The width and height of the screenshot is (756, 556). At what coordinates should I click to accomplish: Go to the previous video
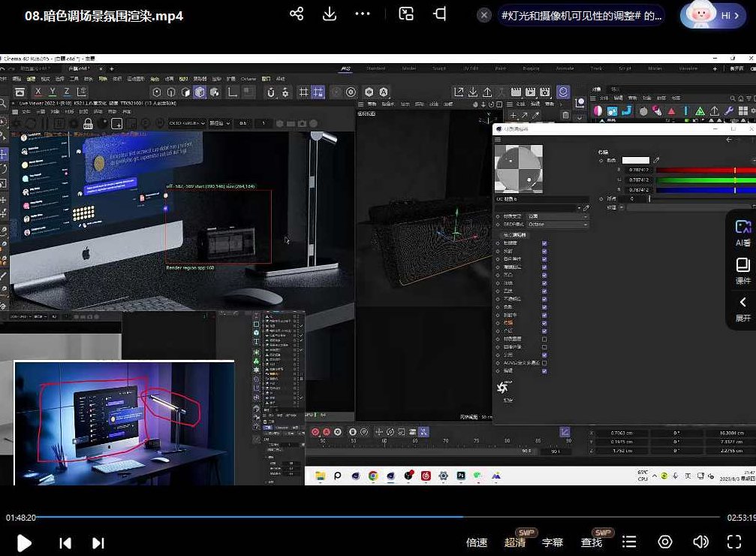(65, 542)
